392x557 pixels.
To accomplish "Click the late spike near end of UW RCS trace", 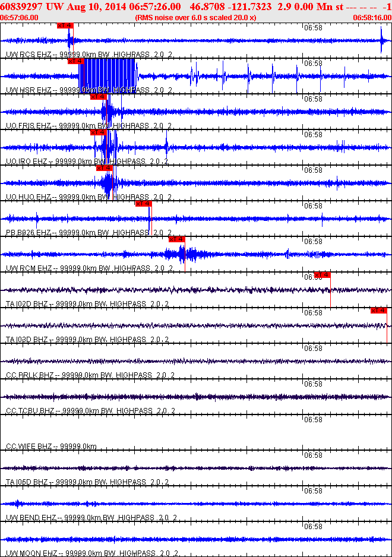I will (x=381, y=40).
